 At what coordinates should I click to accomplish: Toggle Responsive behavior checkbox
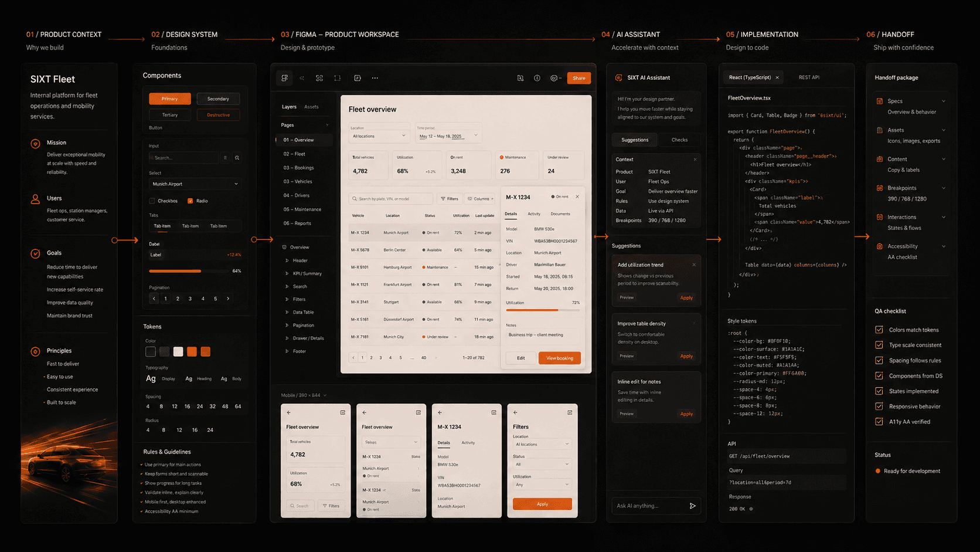(879, 406)
